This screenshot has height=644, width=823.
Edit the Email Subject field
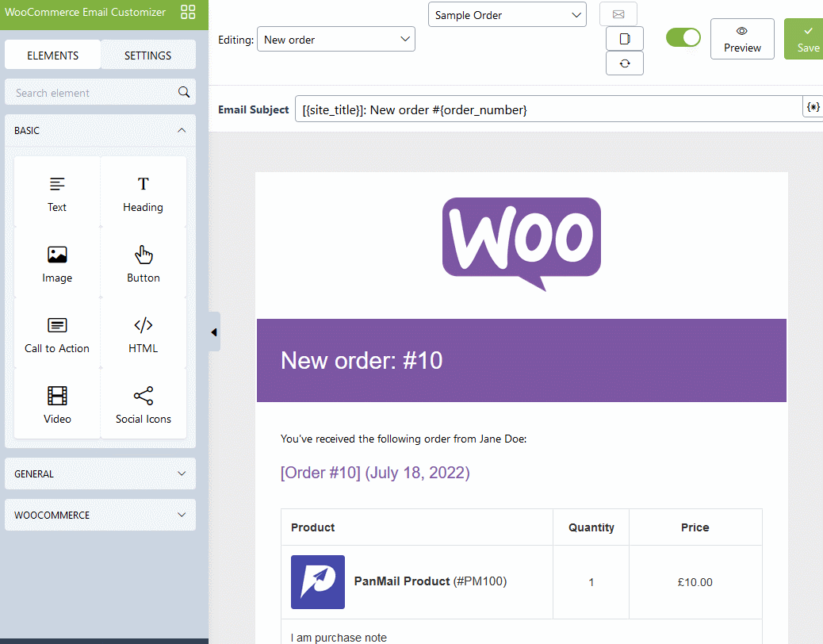pos(549,109)
